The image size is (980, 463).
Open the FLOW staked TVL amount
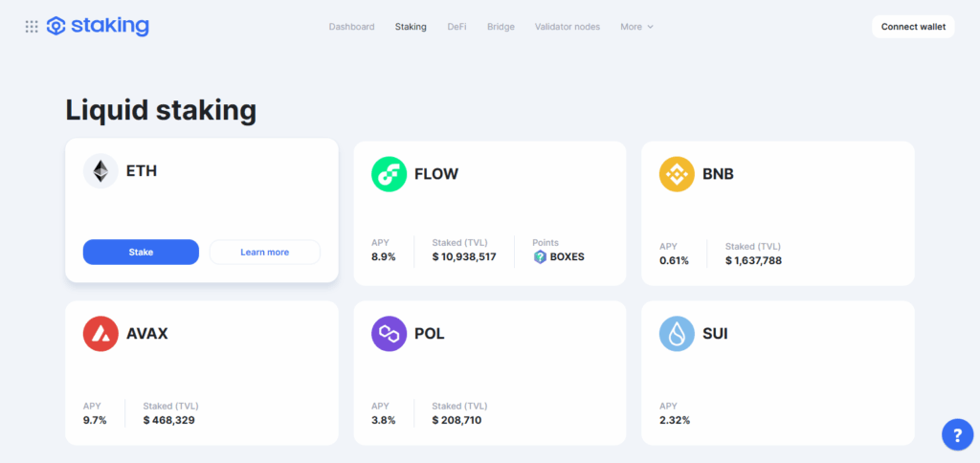(464, 257)
